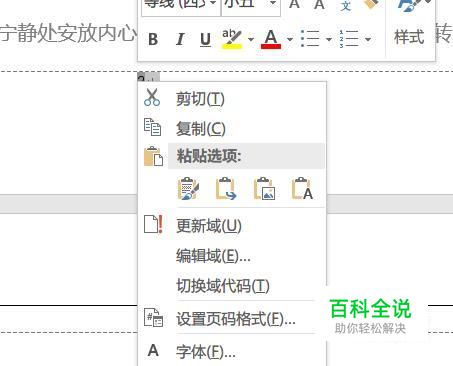Apply yellow text highlight color
The height and width of the screenshot is (366, 453).
(x=232, y=39)
